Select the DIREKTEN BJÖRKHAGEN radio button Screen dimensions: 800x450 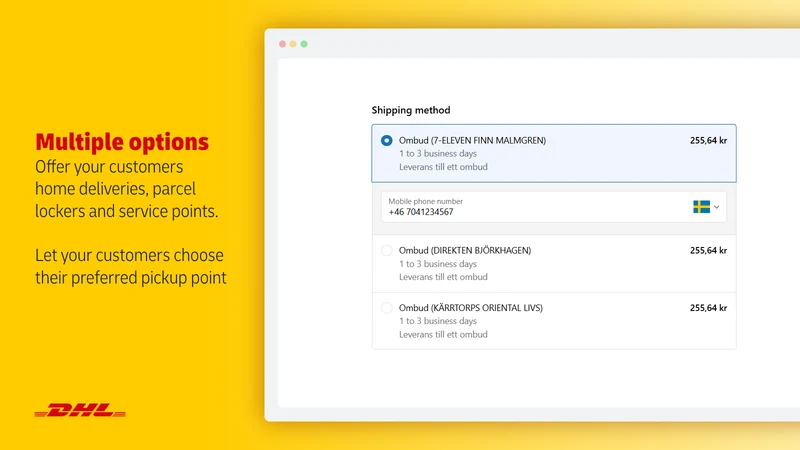[387, 251]
